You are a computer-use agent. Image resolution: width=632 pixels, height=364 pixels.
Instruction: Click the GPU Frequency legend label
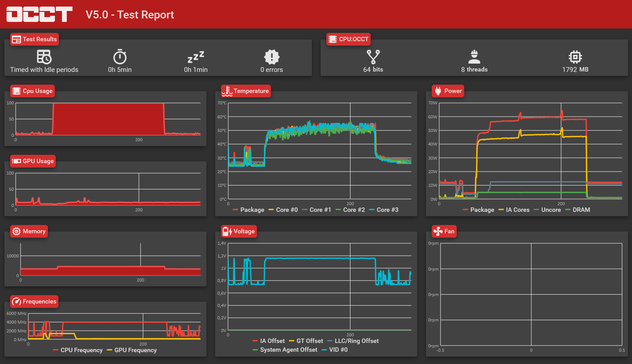[x=136, y=350]
